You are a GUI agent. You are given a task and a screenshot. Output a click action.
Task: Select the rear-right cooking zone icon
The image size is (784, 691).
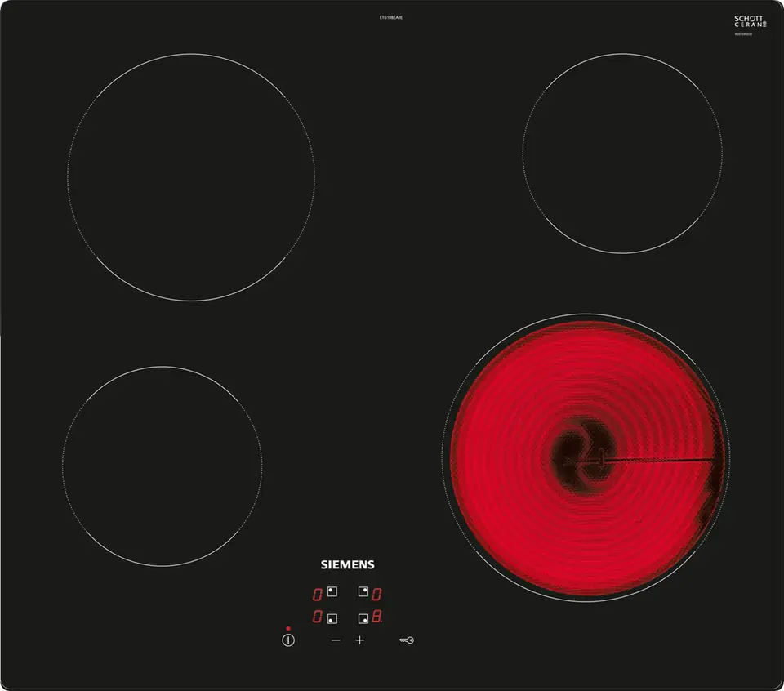click(363, 593)
